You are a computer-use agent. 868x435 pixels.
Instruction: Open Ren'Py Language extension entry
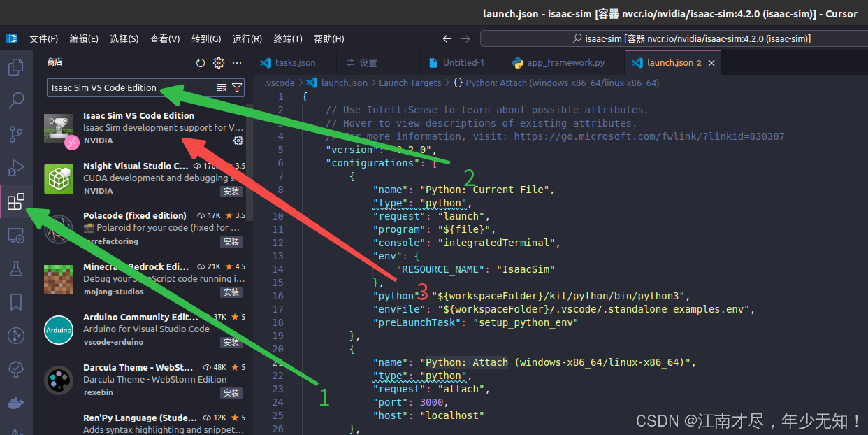coord(143,423)
